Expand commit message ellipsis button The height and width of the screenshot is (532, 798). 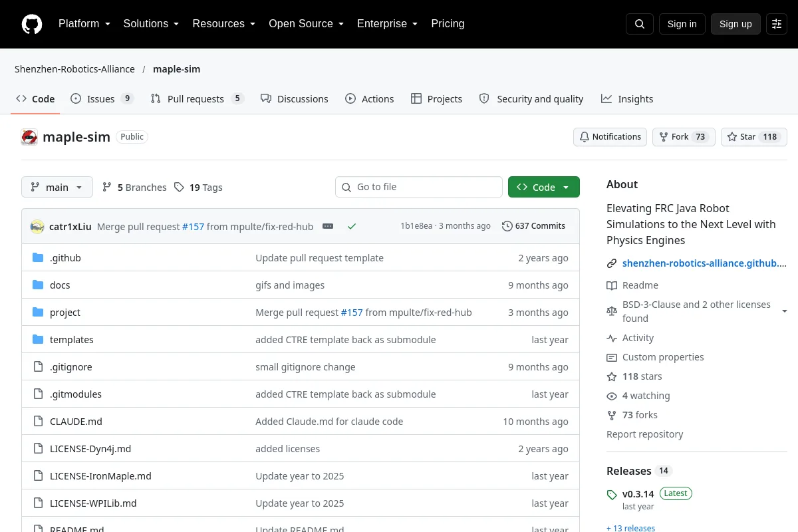[x=328, y=226]
